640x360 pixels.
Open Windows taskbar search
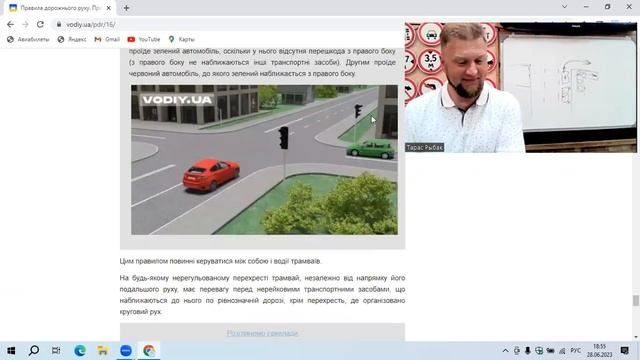coord(34,350)
